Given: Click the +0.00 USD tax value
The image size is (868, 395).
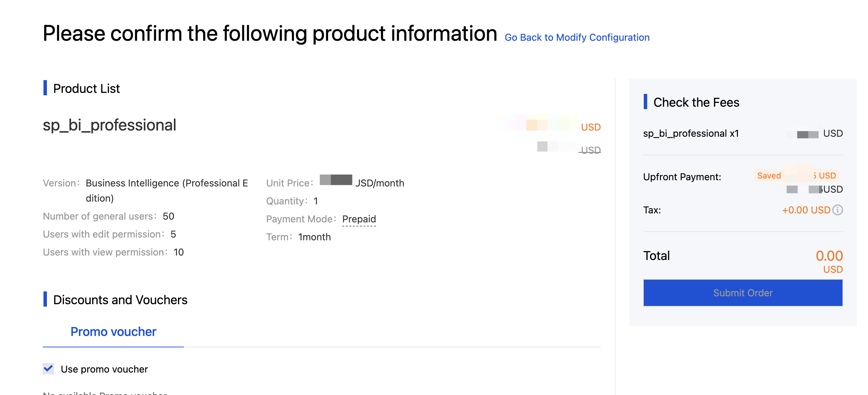Looking at the screenshot, I should [x=806, y=210].
